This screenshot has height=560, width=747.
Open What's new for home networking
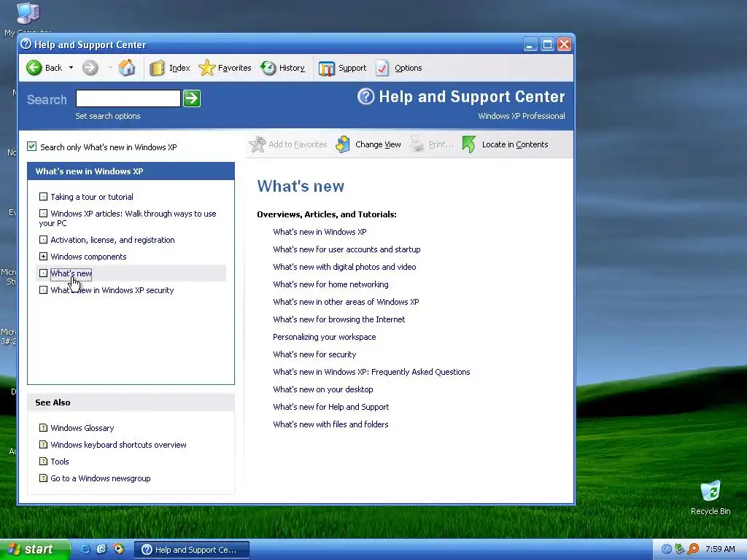click(330, 284)
